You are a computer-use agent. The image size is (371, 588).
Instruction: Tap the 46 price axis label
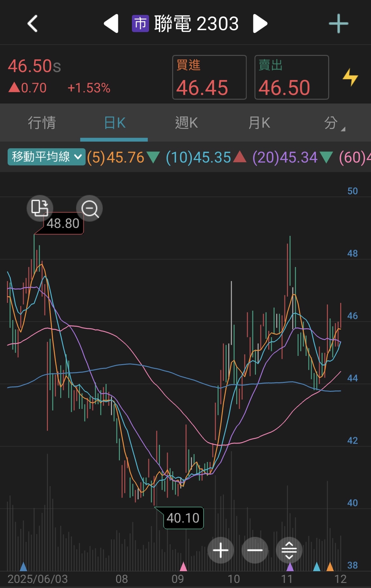(x=352, y=316)
